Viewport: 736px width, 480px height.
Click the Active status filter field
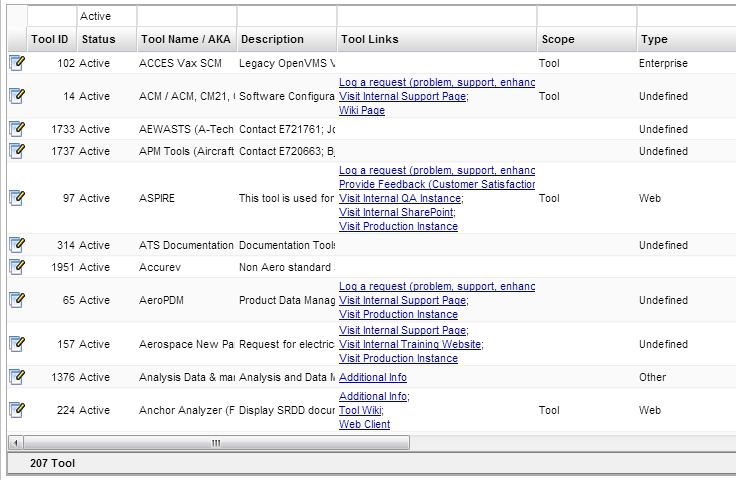[x=106, y=16]
